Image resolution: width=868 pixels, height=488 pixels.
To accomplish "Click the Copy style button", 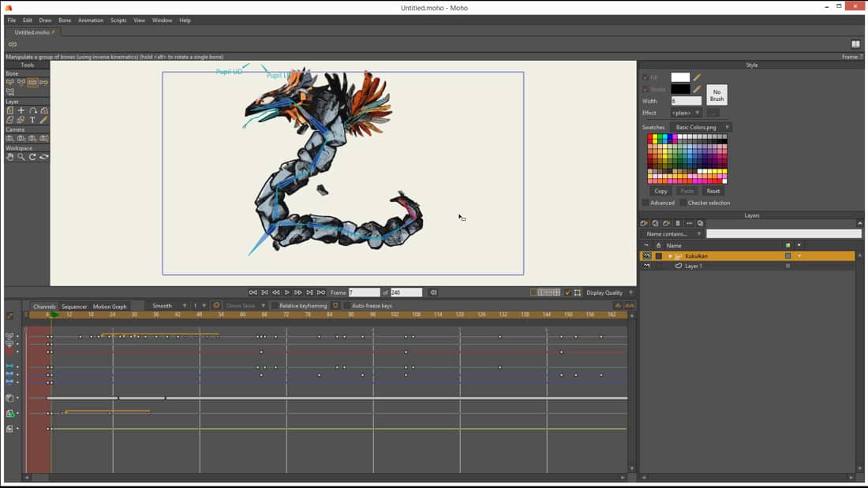I will click(661, 191).
